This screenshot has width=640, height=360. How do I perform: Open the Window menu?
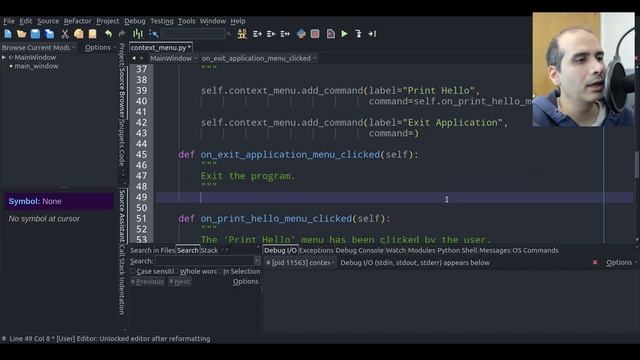pyautogui.click(x=213, y=21)
